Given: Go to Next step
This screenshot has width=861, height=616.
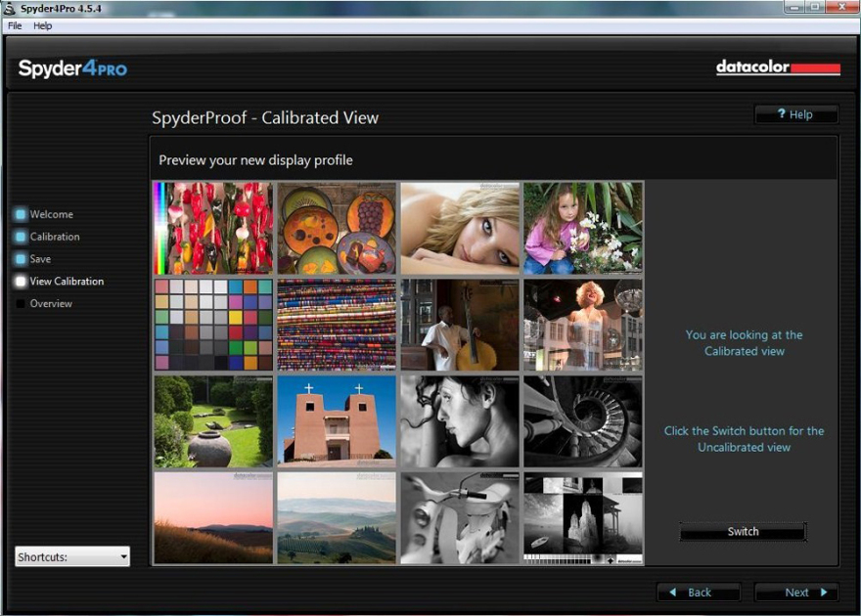Looking at the screenshot, I should (796, 593).
